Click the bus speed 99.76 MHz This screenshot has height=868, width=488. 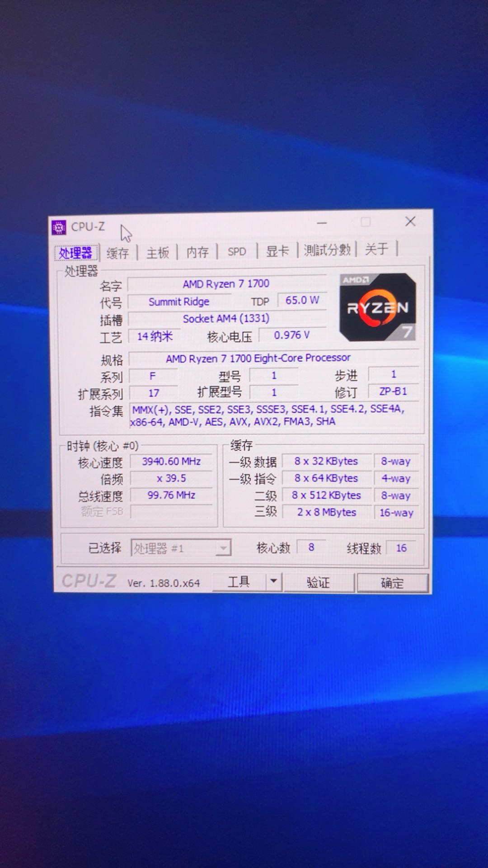tap(171, 495)
